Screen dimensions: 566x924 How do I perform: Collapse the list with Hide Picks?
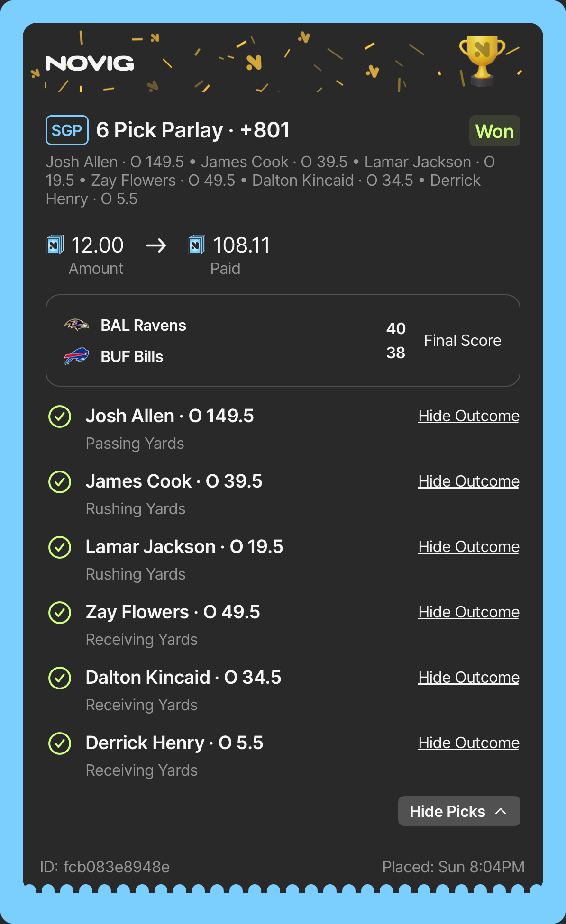(x=459, y=811)
